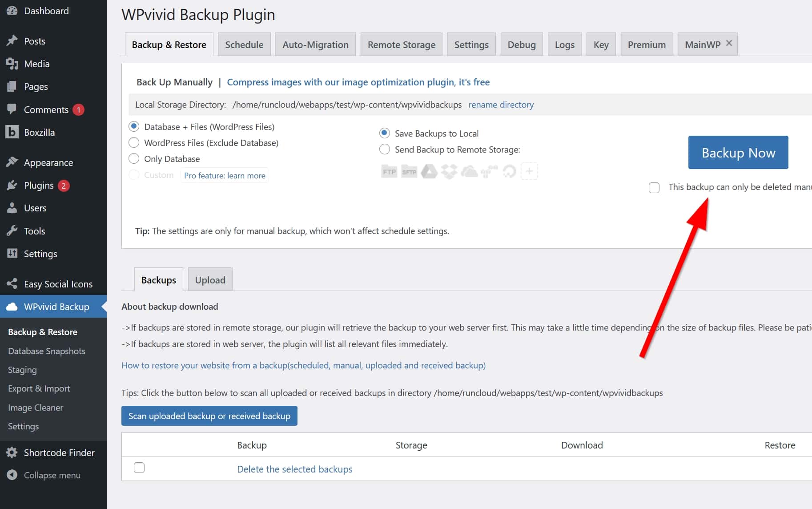Choose the OneDrive cloud storage icon
Image resolution: width=812 pixels, height=509 pixels.
[x=469, y=172]
